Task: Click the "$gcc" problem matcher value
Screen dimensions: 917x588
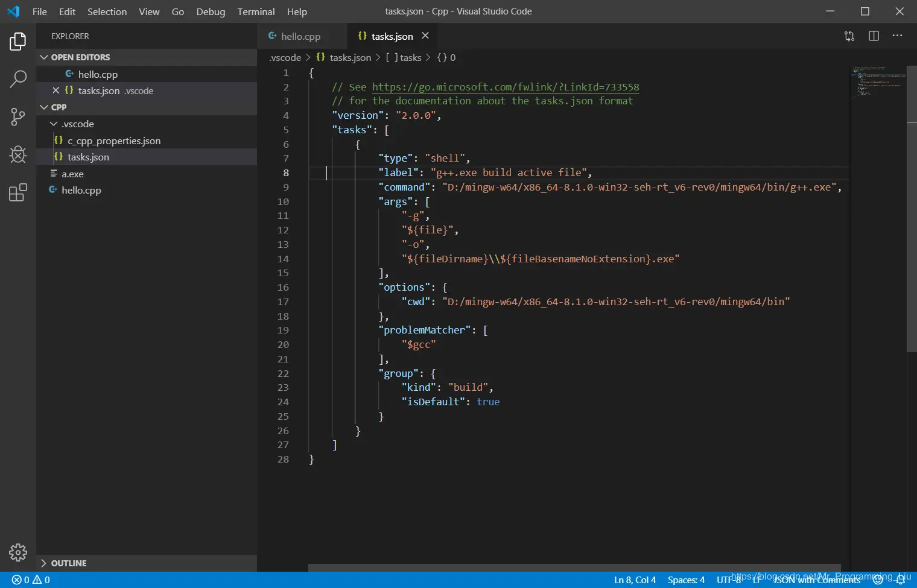Action: coord(419,345)
